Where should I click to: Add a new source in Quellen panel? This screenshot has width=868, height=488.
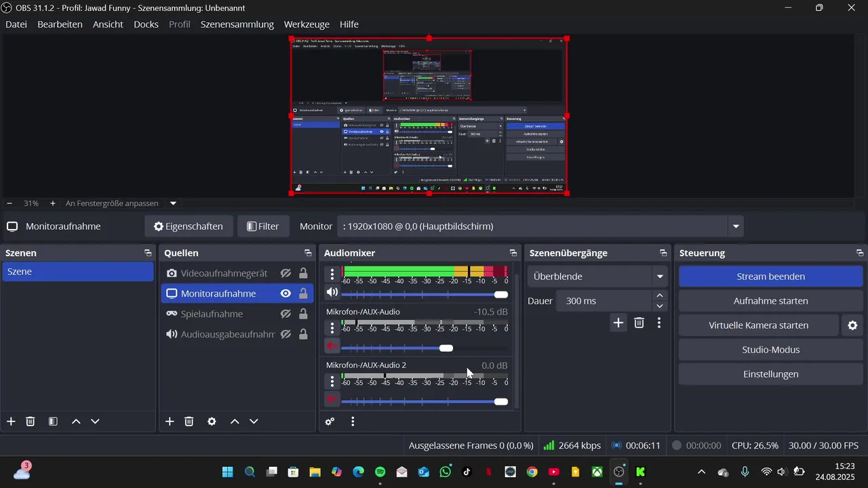(x=170, y=422)
